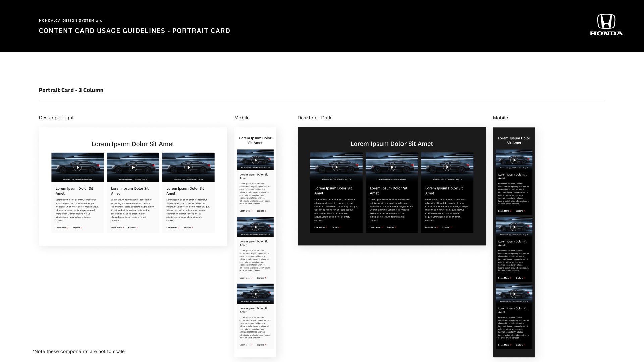Image resolution: width=644 pixels, height=362 pixels.
Task: Play video on right card in Desktop Light
Action: 189,167
